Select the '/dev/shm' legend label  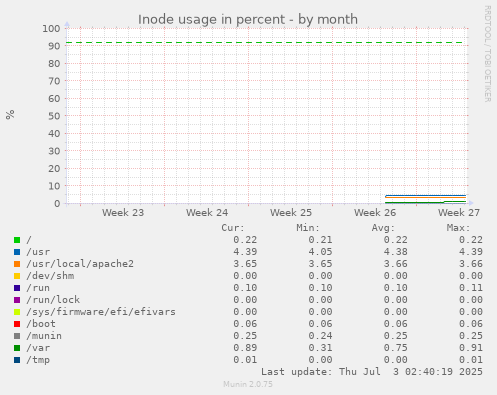(x=50, y=276)
